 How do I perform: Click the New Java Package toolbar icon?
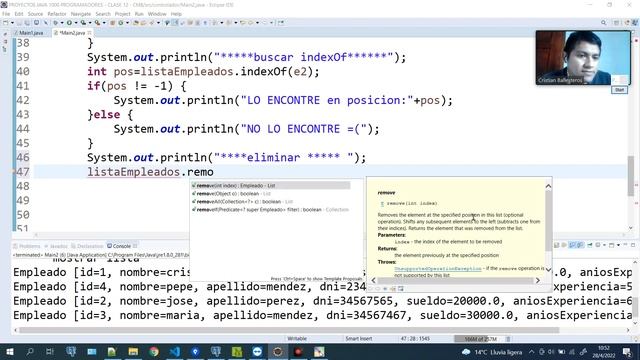(112, 23)
